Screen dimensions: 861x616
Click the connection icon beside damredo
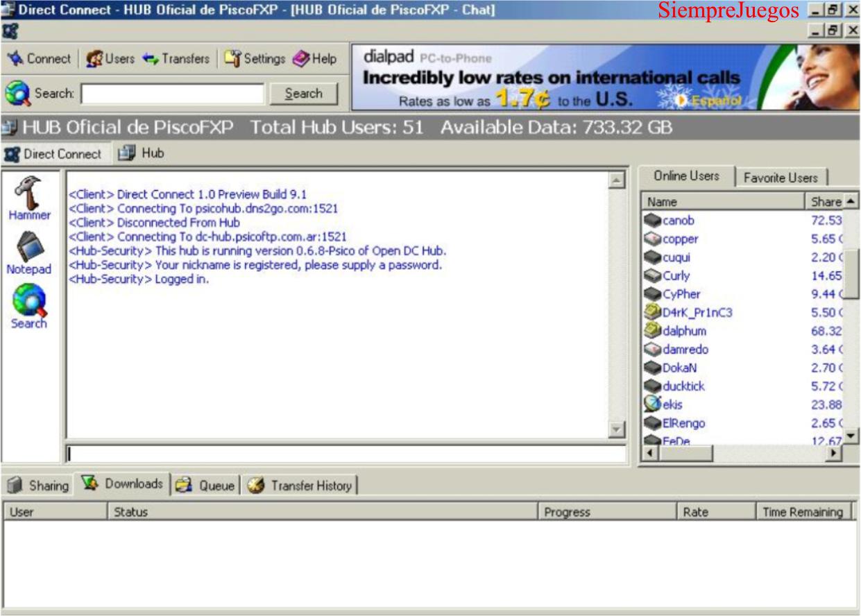652,350
